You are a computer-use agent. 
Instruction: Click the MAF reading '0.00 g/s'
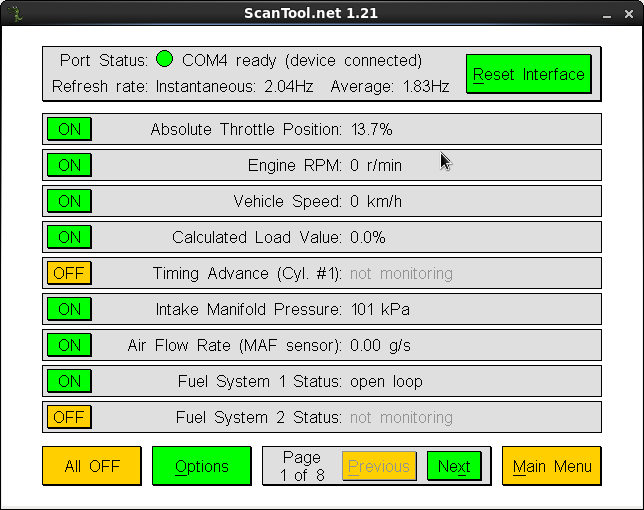coord(380,345)
